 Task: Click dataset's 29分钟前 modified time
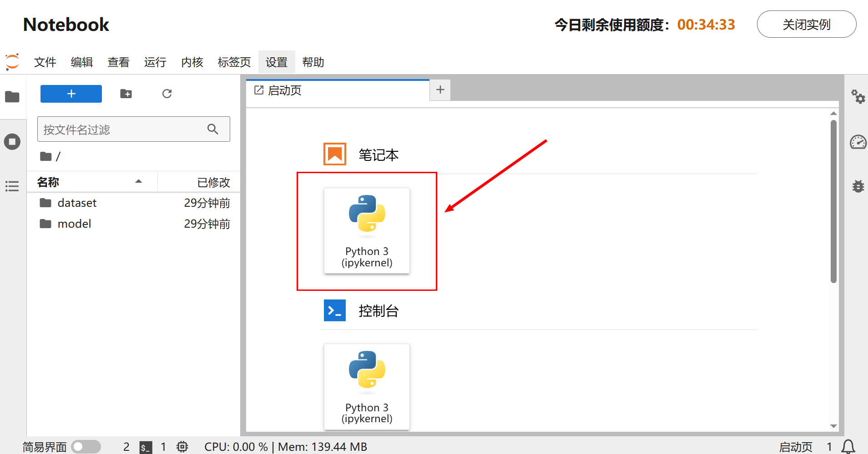tap(207, 203)
